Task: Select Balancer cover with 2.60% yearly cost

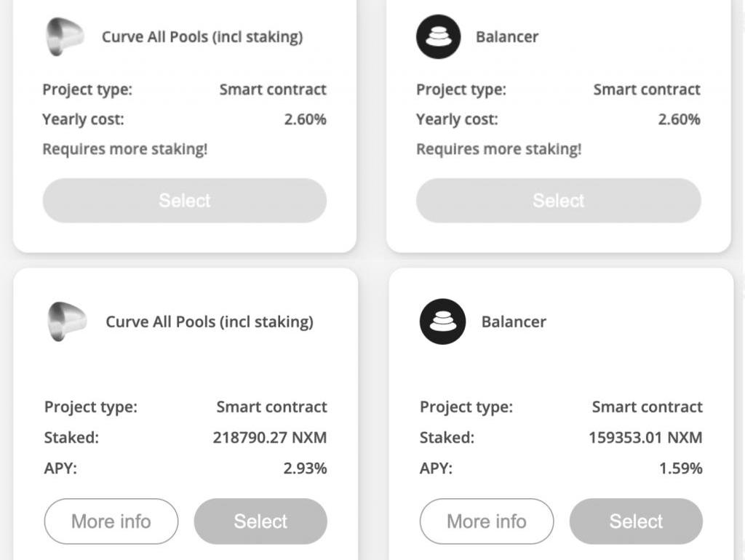Action: (558, 201)
